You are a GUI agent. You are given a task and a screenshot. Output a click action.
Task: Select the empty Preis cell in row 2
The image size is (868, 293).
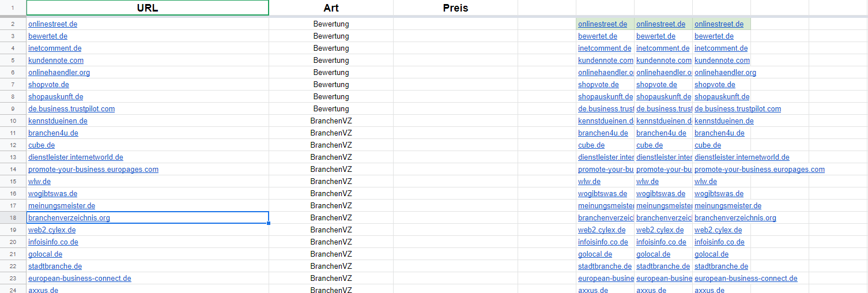click(455, 24)
